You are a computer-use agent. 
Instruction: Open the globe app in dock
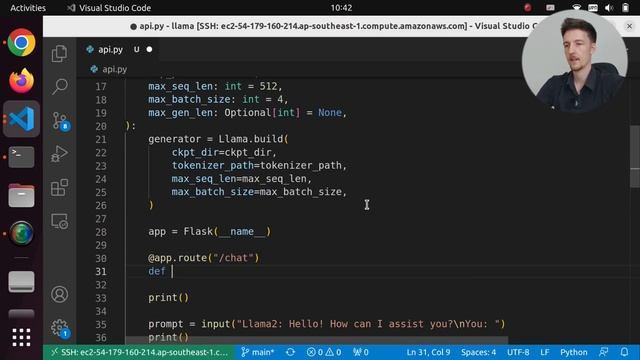[21, 233]
